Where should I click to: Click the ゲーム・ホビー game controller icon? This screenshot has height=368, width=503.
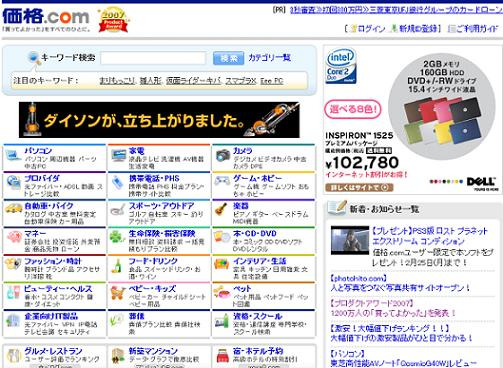coord(222,181)
